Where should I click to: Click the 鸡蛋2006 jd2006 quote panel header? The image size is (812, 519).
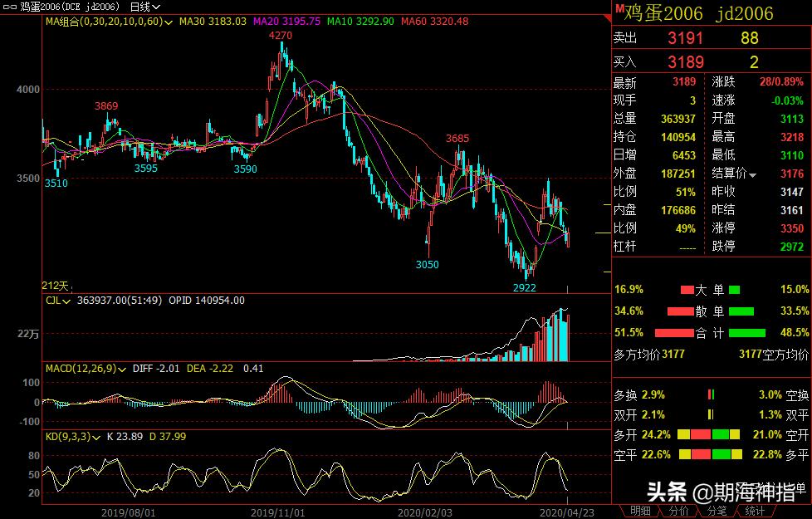(x=698, y=13)
